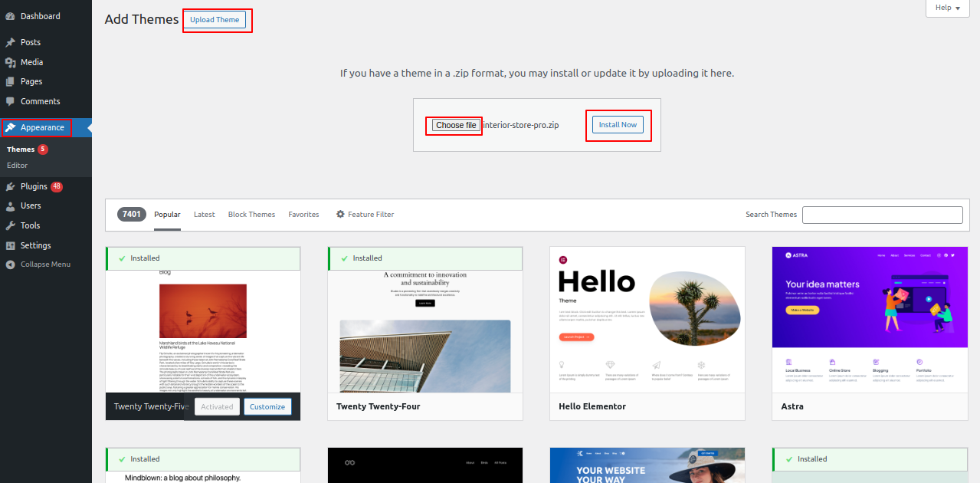Open the Favorites themes tab

pyautogui.click(x=303, y=215)
